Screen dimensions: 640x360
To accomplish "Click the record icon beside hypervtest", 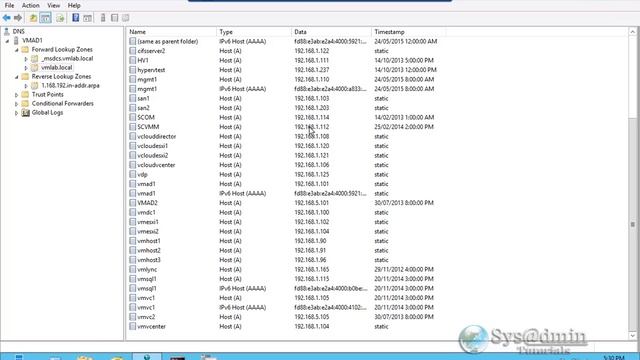I will pos(133,70).
